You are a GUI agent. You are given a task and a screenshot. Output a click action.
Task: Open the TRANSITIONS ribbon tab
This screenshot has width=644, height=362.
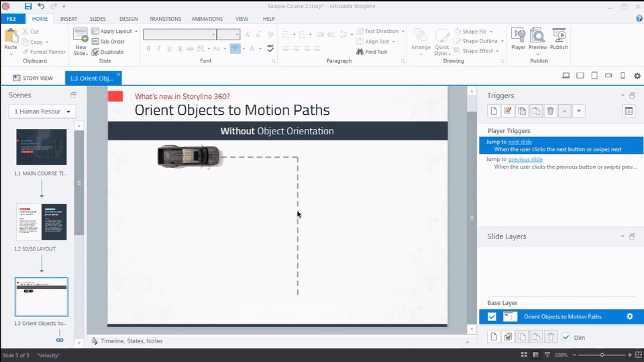pos(165,19)
